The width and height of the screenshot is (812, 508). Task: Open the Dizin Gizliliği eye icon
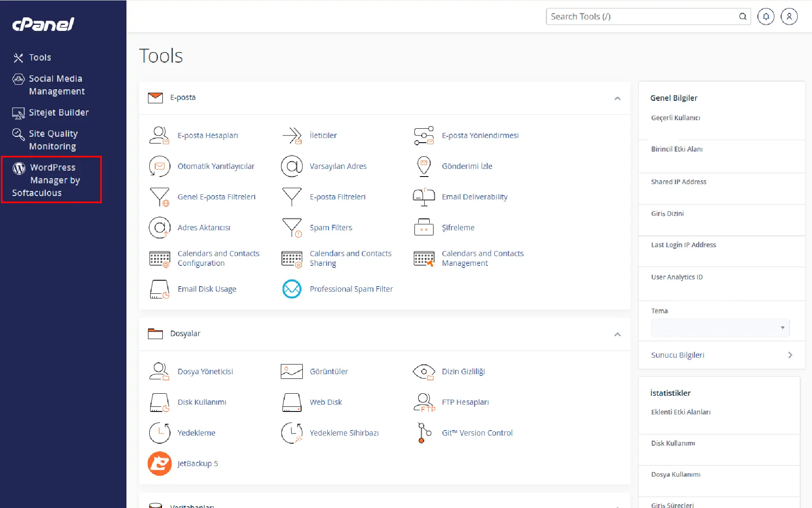click(x=424, y=372)
